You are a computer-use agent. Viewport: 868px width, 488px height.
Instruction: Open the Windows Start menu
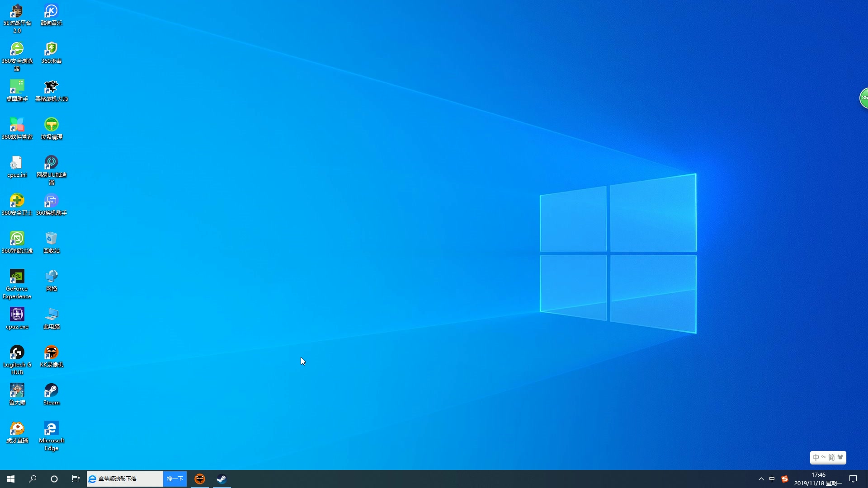coord(11,479)
